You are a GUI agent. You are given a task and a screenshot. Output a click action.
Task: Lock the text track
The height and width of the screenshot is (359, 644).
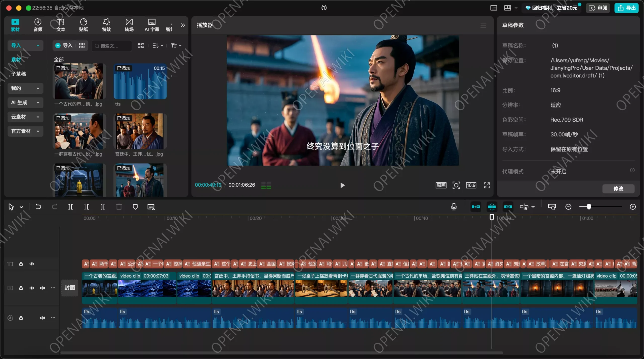pyautogui.click(x=21, y=264)
